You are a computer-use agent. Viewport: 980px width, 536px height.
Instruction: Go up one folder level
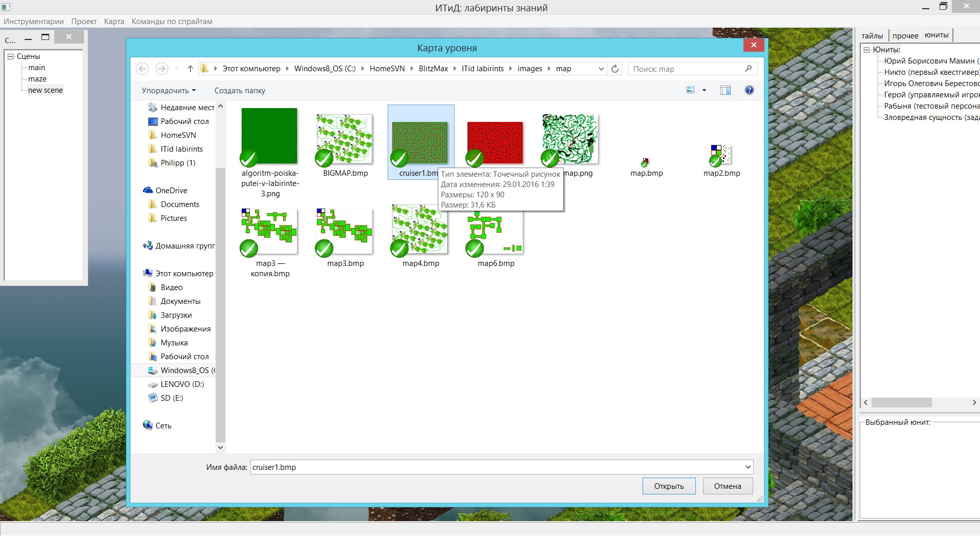[190, 69]
